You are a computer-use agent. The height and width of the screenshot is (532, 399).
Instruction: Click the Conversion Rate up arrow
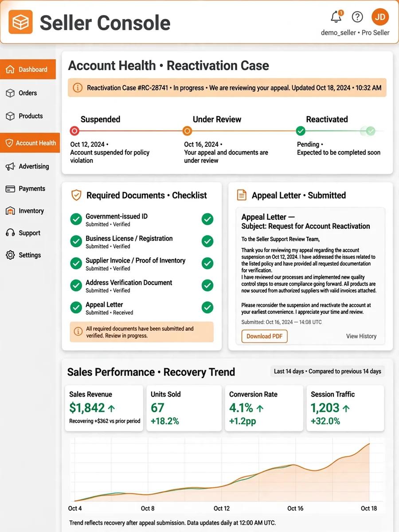[260, 408]
